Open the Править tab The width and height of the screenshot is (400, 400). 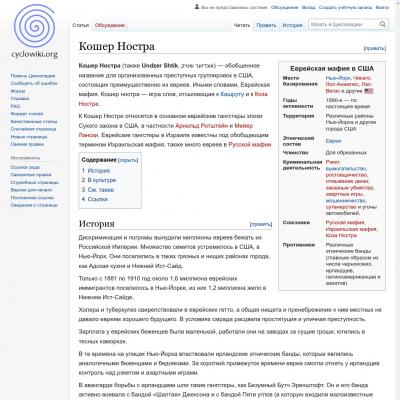coord(266,25)
